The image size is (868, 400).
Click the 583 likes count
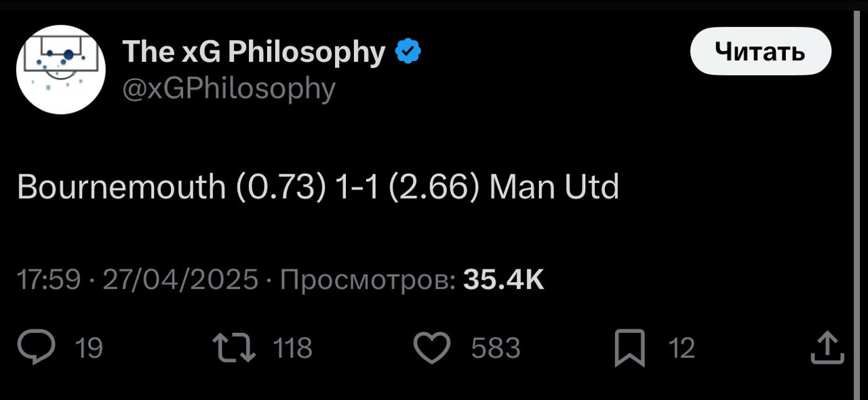[x=496, y=348]
